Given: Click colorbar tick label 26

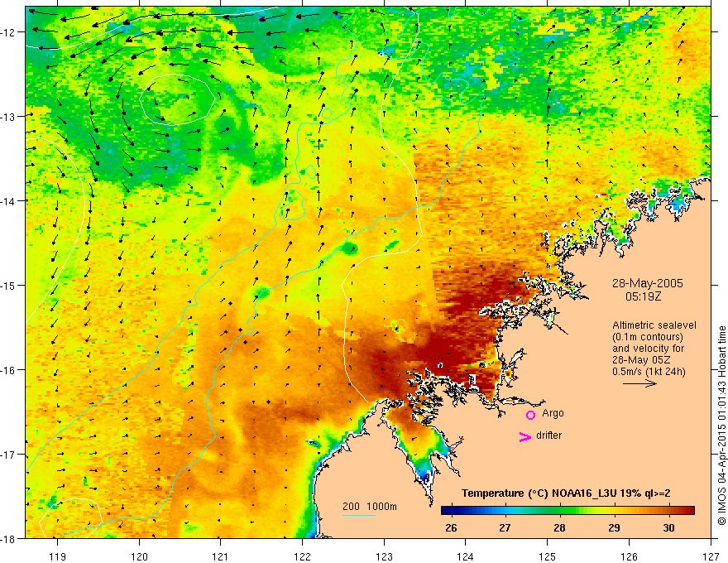Looking at the screenshot, I should pos(450,527).
